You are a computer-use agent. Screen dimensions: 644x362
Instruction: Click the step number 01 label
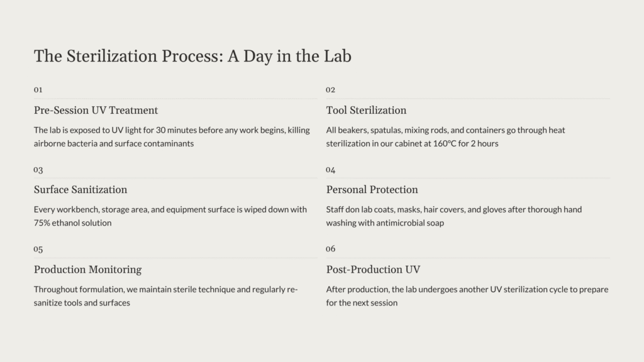pos(38,90)
